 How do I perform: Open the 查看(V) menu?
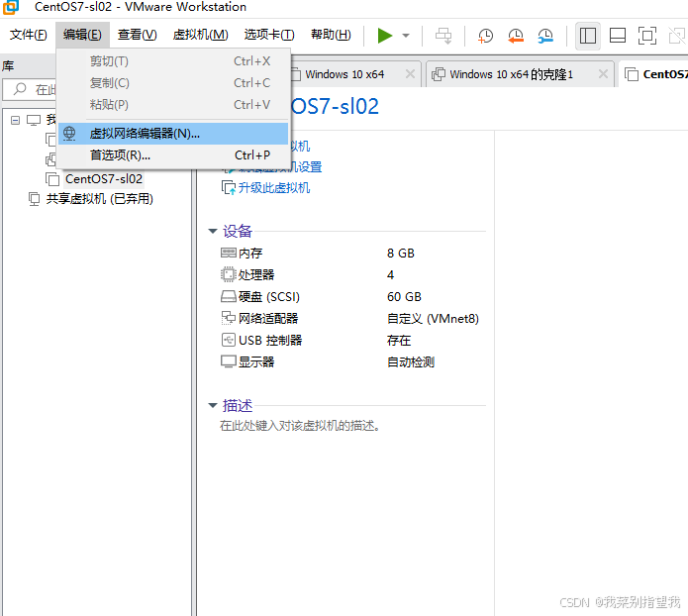[137, 35]
